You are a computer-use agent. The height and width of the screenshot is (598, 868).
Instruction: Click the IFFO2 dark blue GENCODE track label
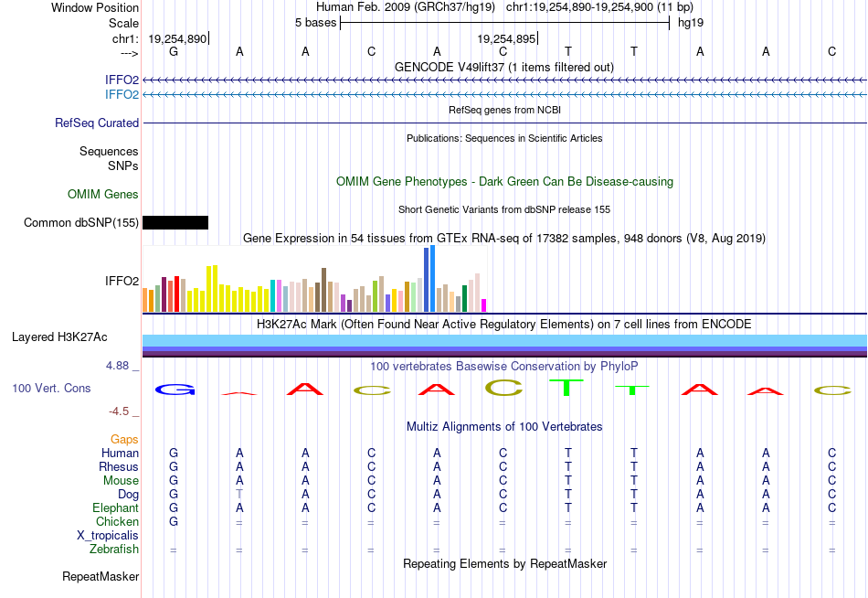click(x=122, y=80)
